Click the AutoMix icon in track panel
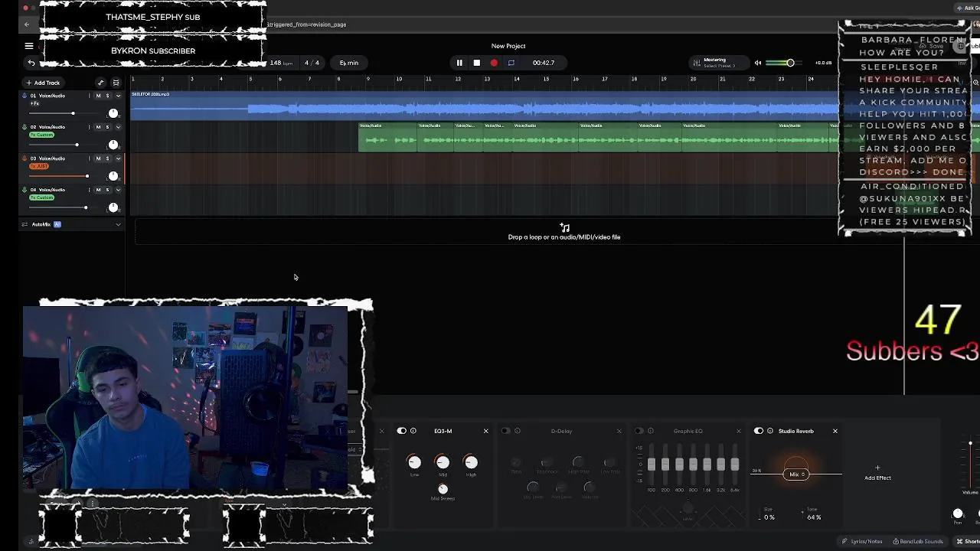The height and width of the screenshot is (551, 980). [24, 224]
